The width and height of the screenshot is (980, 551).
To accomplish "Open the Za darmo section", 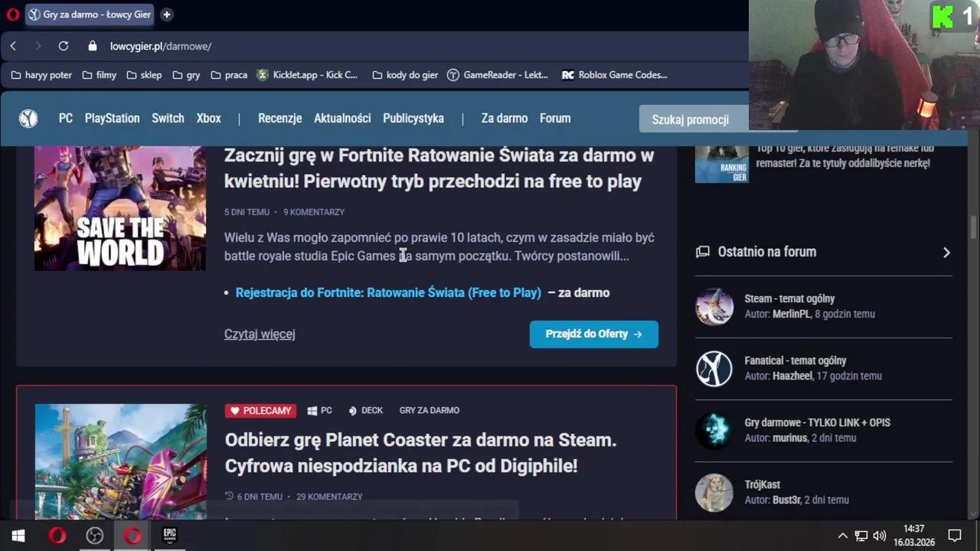I will [505, 119].
